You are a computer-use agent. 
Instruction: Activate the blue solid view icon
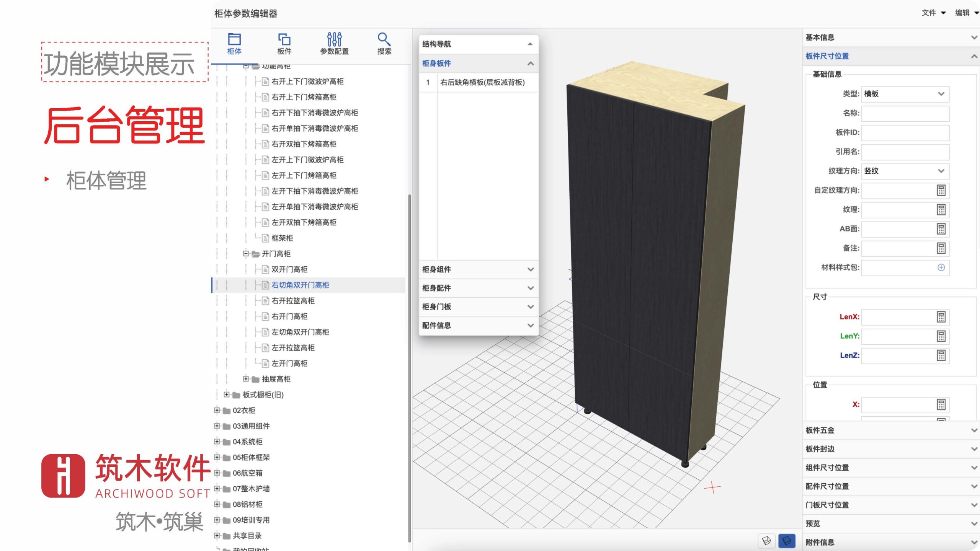coord(787,541)
